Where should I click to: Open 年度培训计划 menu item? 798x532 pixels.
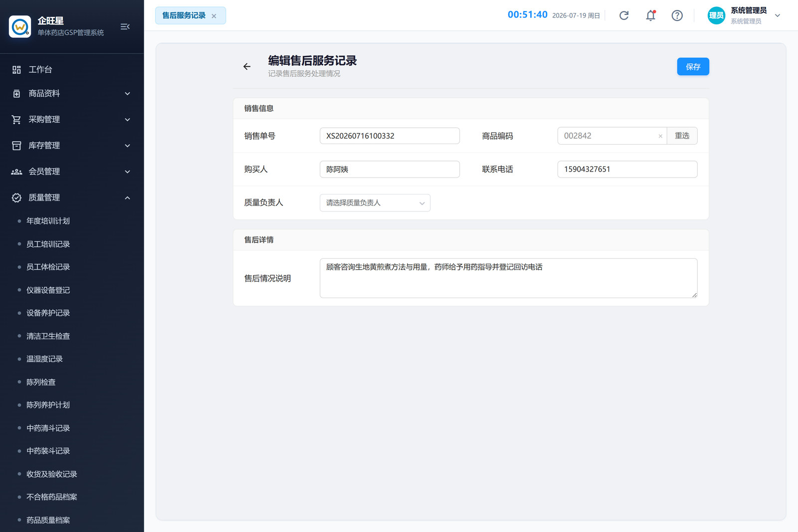point(48,221)
